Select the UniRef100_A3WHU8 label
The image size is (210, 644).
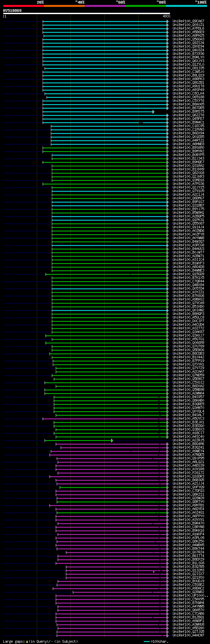(188, 625)
